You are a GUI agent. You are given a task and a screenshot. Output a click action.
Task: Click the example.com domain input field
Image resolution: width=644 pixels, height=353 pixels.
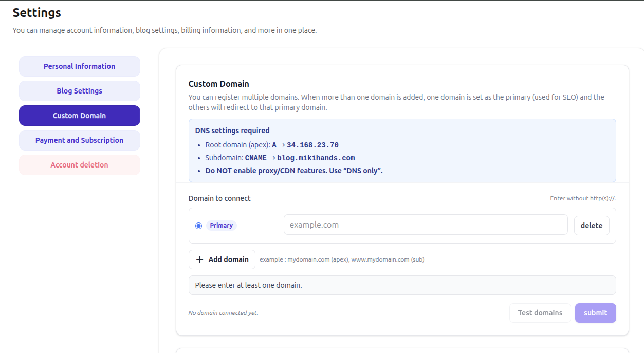click(x=425, y=225)
